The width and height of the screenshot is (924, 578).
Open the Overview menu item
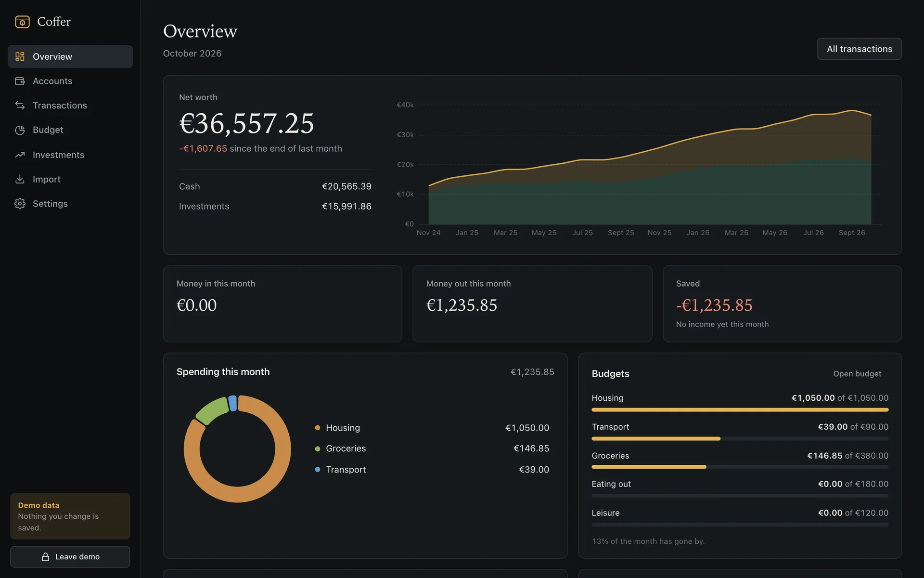[x=70, y=56]
